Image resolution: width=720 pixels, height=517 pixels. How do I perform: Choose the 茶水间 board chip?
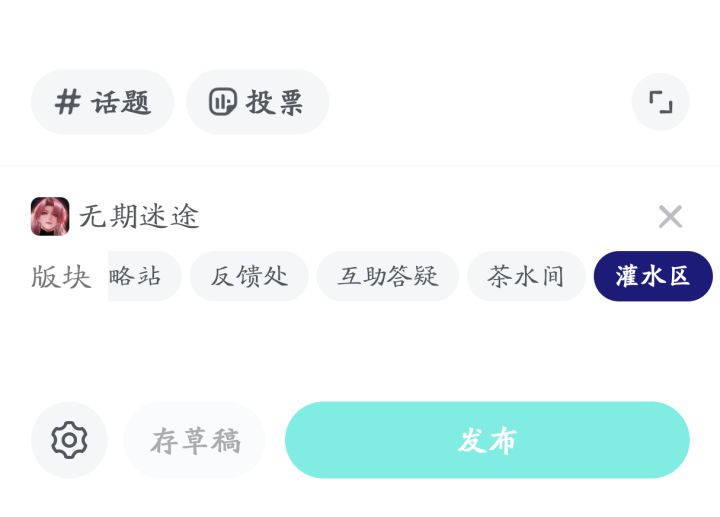click(x=526, y=276)
